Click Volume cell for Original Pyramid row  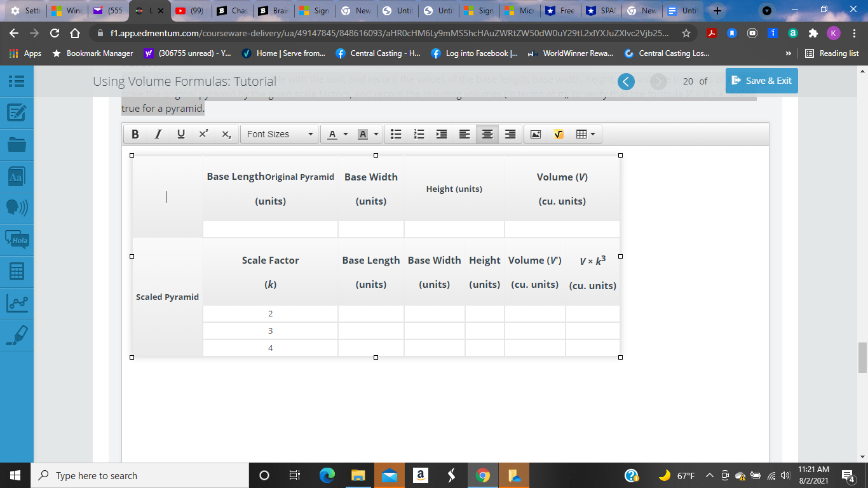tap(562, 229)
